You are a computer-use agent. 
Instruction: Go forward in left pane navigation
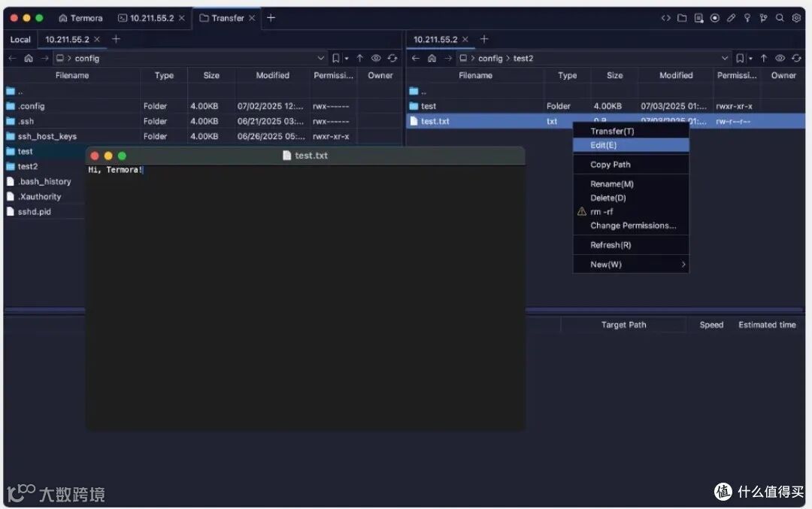point(44,59)
